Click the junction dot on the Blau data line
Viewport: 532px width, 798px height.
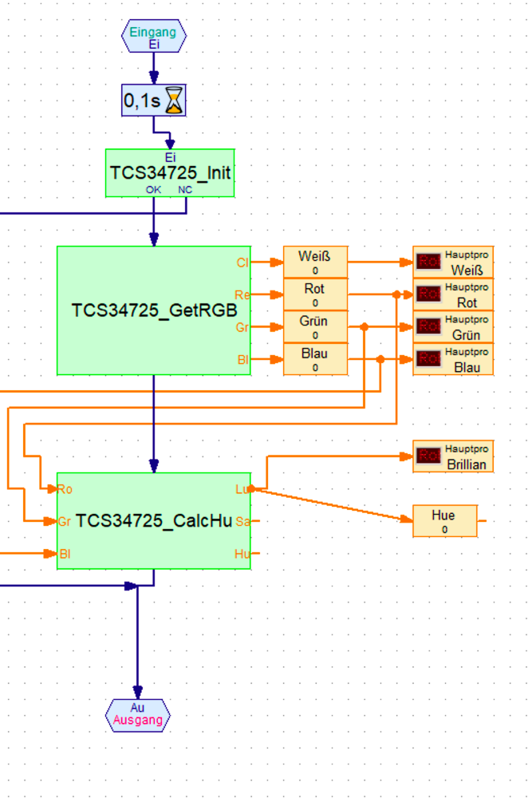pos(380,359)
